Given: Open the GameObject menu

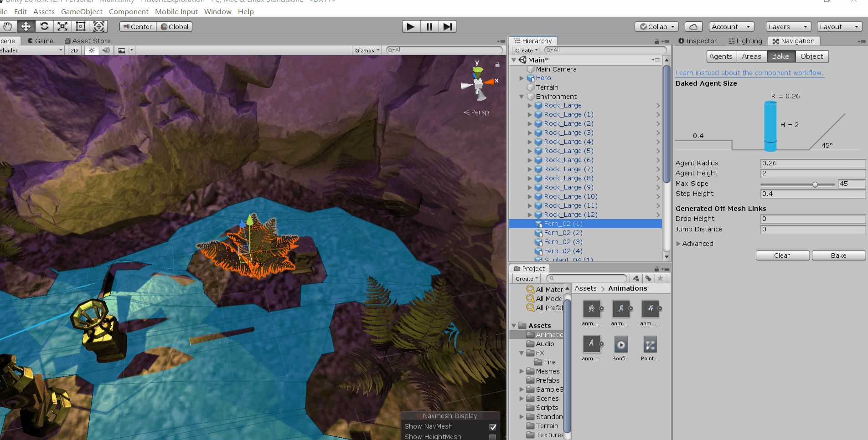Looking at the screenshot, I should coord(82,11).
